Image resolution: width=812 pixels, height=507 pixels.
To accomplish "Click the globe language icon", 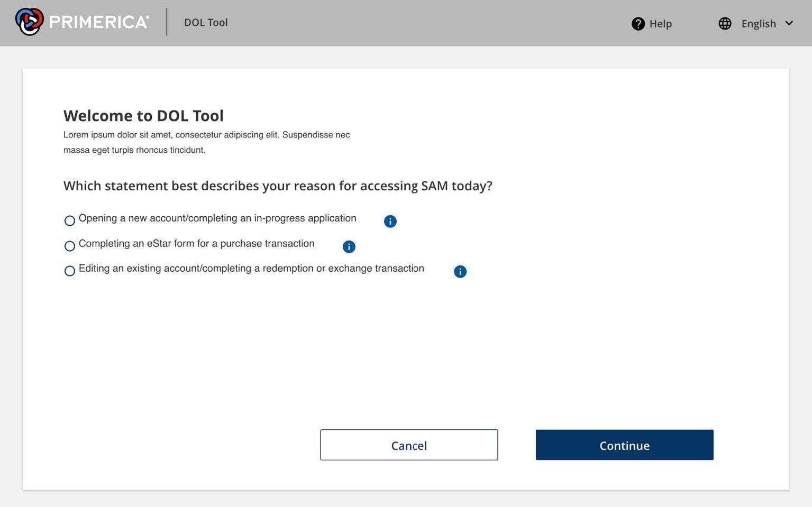I will point(725,23).
